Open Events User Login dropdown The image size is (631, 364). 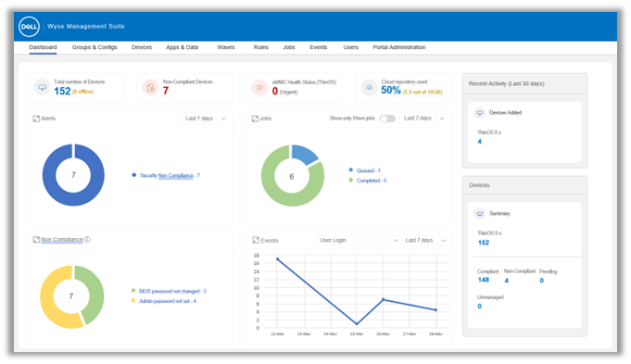point(358,240)
